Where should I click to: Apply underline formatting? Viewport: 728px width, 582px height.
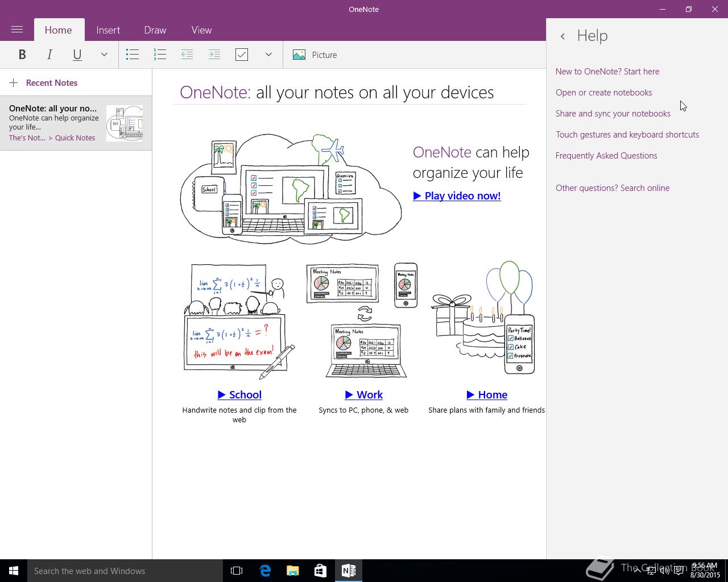pyautogui.click(x=77, y=55)
